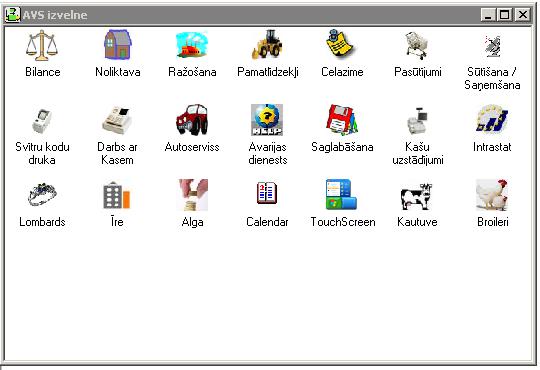This screenshot has height=370, width=540.
Task: Launch the Autoserviss red car icon
Action: pos(192,120)
